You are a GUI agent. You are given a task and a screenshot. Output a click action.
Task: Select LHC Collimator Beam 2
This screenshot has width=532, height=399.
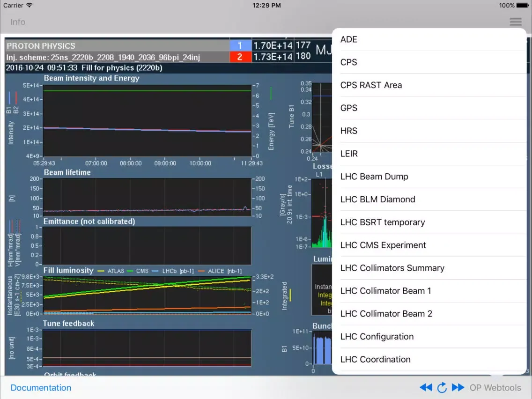[x=429, y=313]
